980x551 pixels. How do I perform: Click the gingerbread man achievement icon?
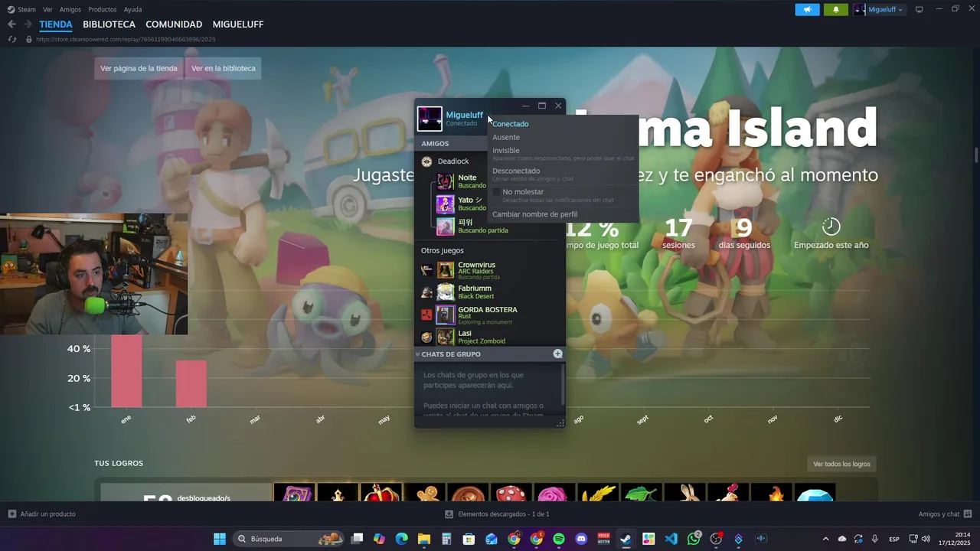424,494
